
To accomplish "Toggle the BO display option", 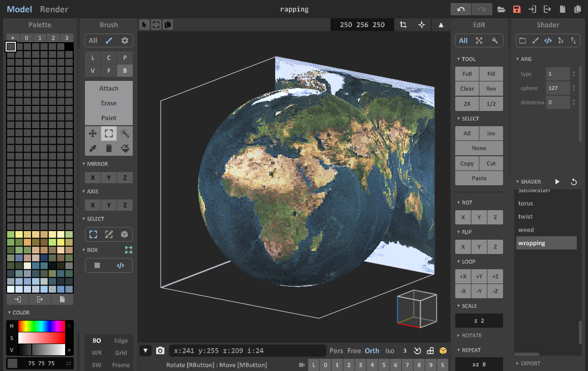I will tap(97, 340).
